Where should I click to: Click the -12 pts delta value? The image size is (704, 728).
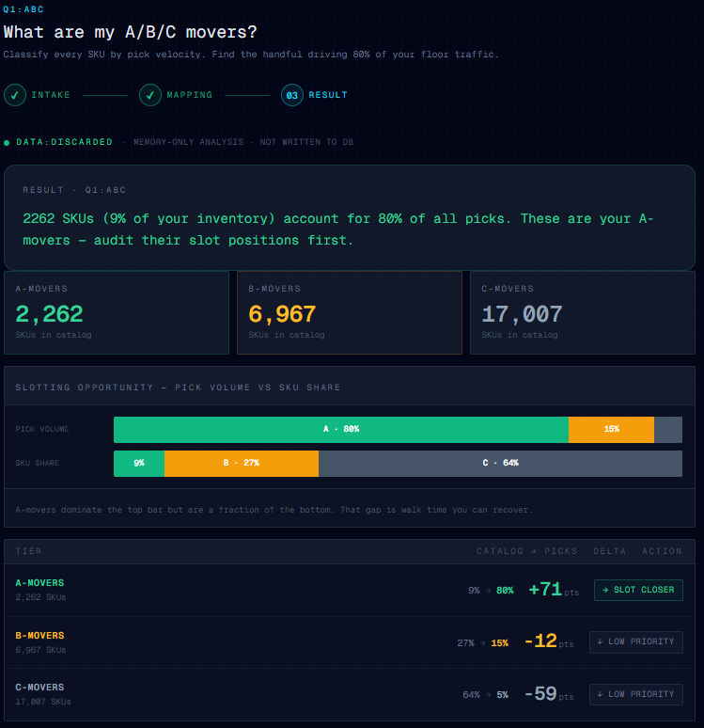click(549, 641)
